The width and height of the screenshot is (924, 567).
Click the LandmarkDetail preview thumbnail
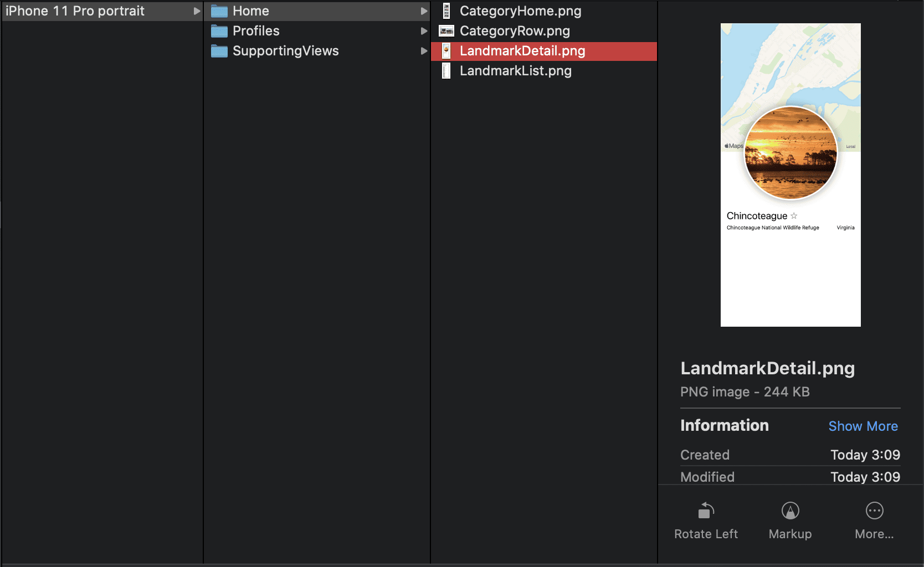point(790,175)
